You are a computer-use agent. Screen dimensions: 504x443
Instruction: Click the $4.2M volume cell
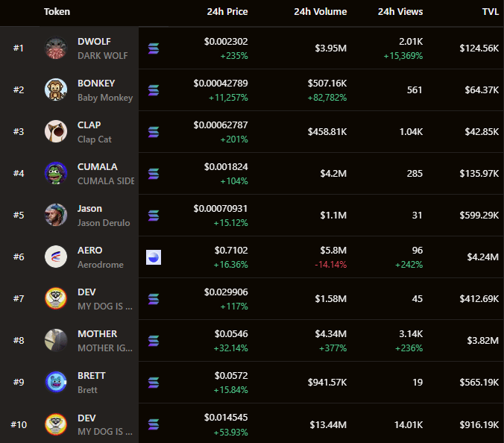(333, 173)
